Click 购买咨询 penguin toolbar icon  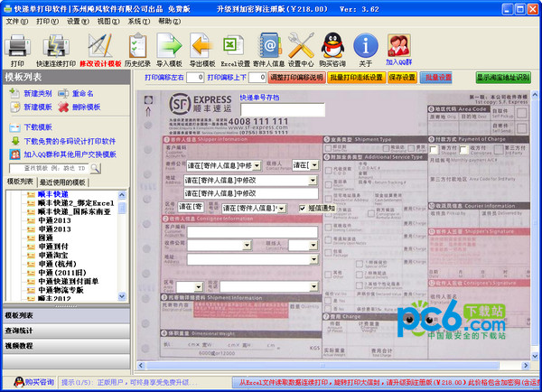pyautogui.click(x=332, y=46)
